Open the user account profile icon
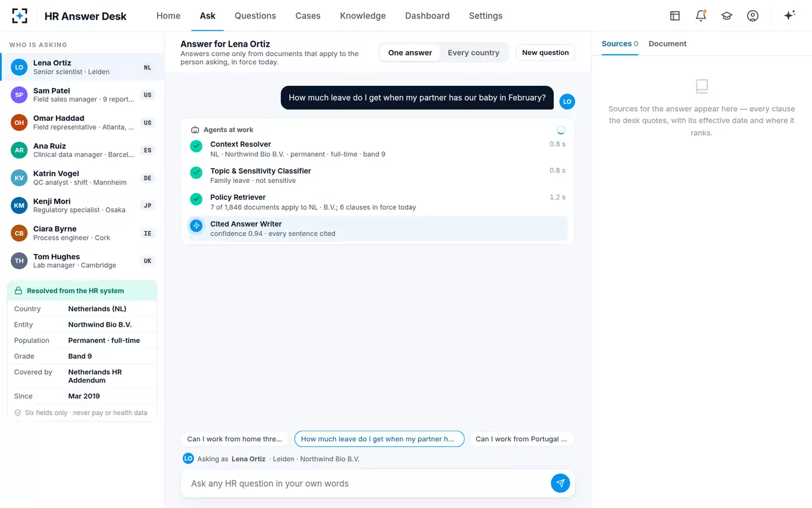 click(x=753, y=16)
